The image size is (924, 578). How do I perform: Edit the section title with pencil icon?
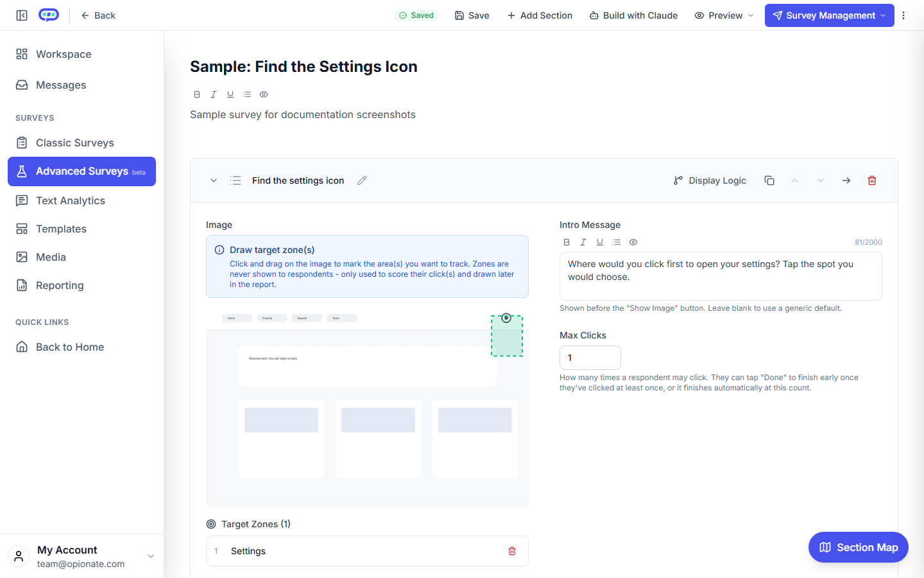point(362,180)
